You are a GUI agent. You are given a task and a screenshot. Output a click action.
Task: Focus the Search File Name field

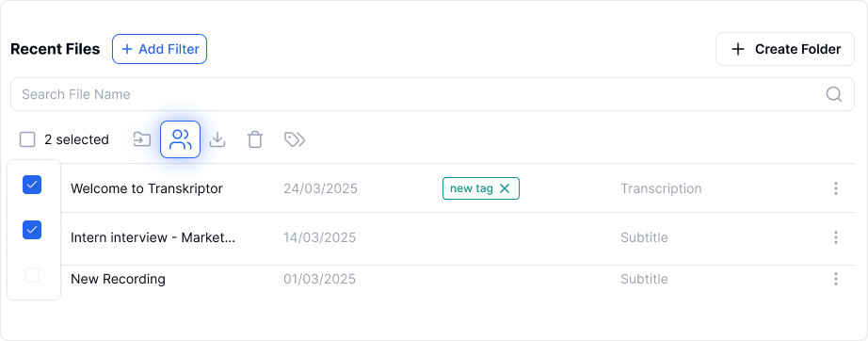pyautogui.click(x=432, y=94)
